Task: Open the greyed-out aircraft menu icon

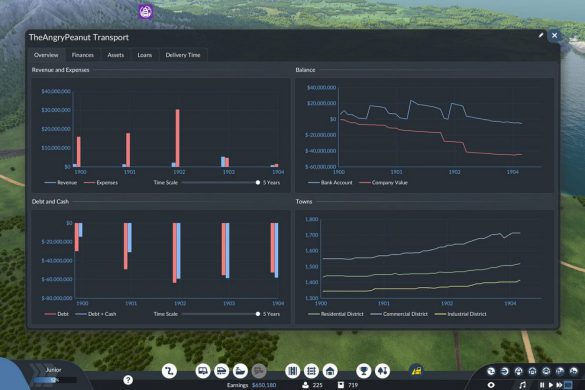Action: click(259, 371)
